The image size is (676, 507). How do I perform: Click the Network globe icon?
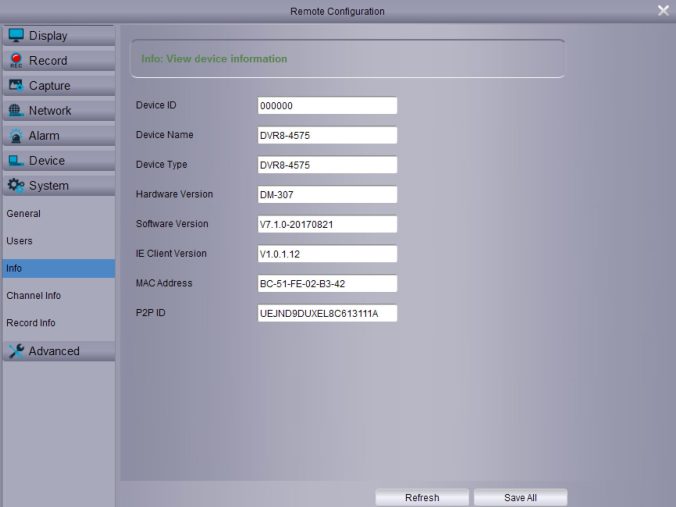click(x=16, y=110)
